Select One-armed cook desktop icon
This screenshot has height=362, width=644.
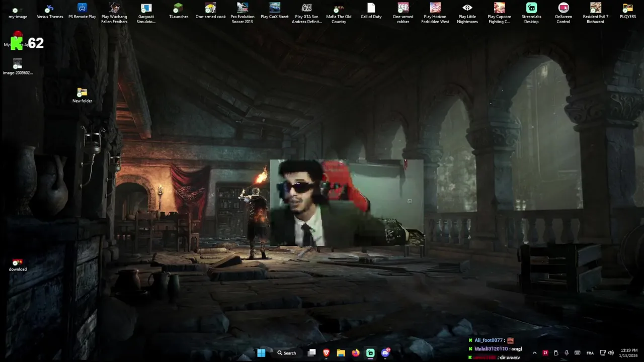(x=210, y=12)
